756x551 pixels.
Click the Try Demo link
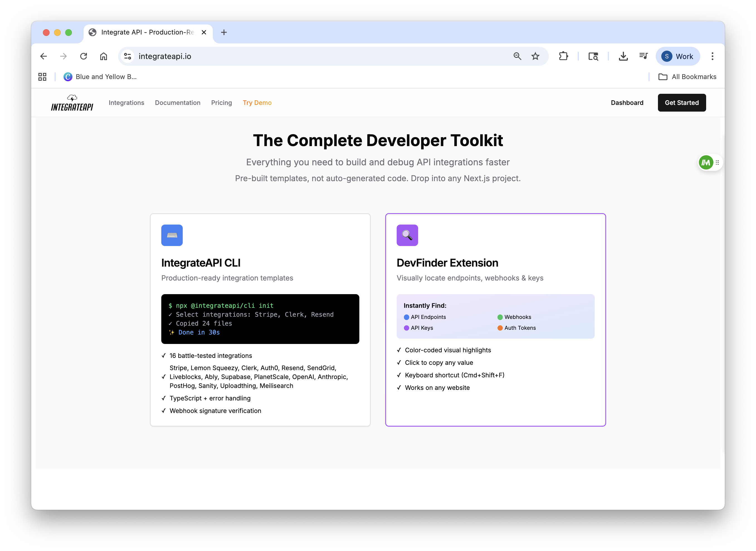pyautogui.click(x=257, y=102)
